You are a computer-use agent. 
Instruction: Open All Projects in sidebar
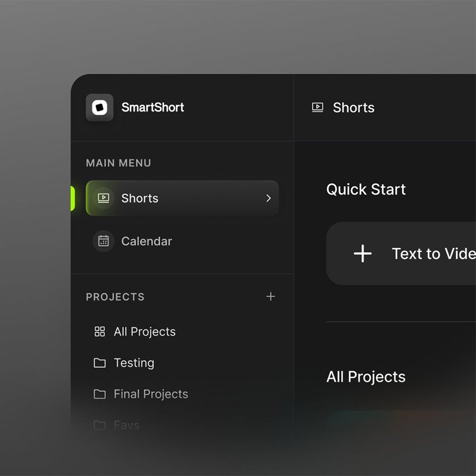tap(144, 332)
